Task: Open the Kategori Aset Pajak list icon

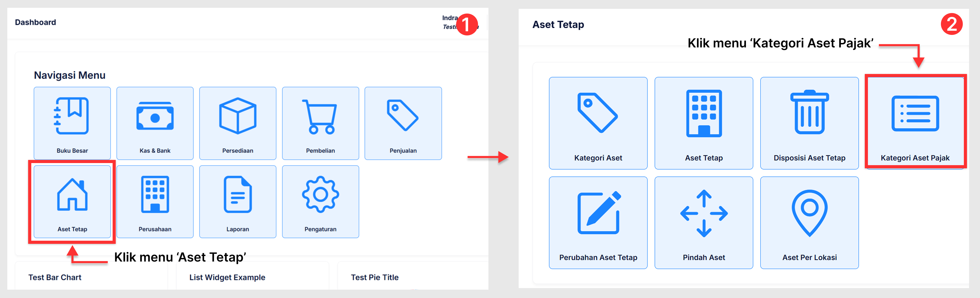Action: pos(915,114)
